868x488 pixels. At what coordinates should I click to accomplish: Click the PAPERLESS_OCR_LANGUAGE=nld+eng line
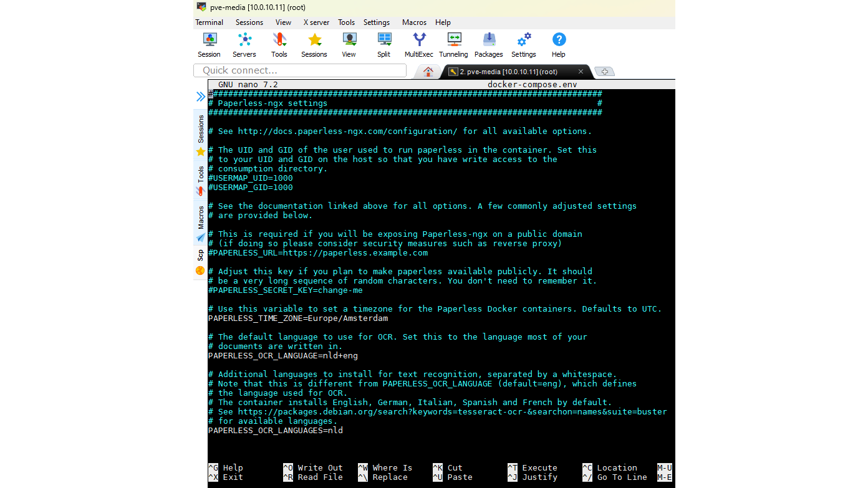[x=283, y=356]
